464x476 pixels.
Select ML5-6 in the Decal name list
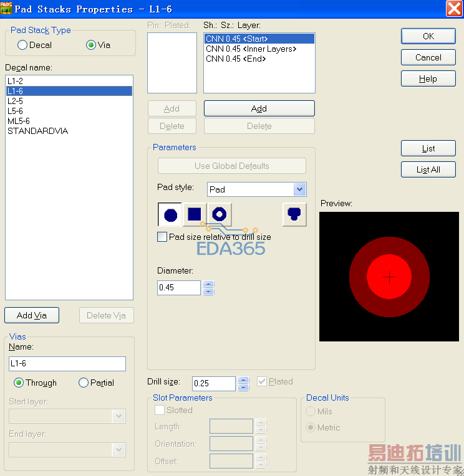click(x=69, y=121)
